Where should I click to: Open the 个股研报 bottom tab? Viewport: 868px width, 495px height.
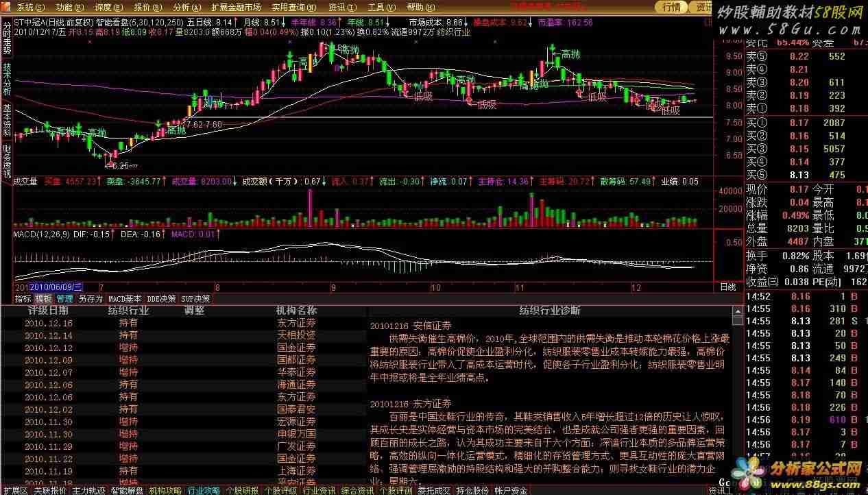click(242, 490)
